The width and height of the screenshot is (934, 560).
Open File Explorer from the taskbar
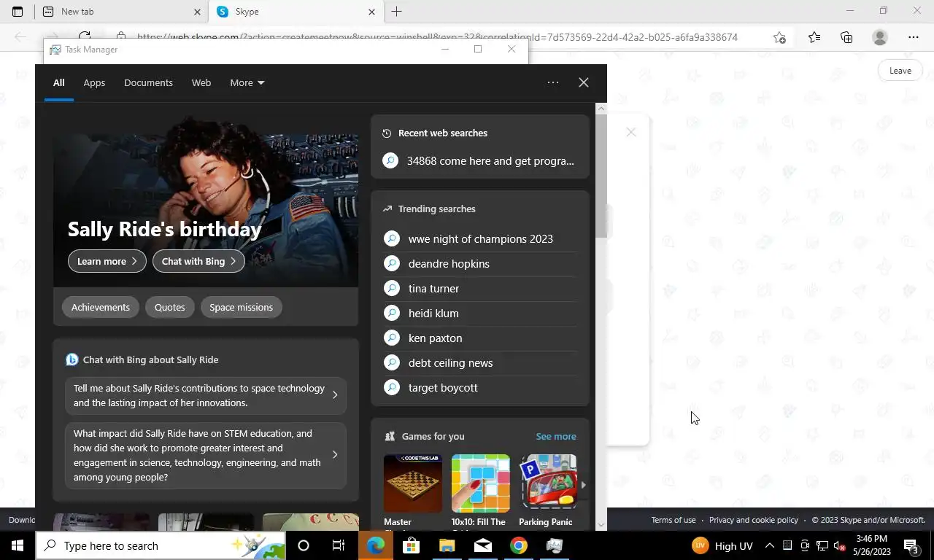(x=447, y=545)
